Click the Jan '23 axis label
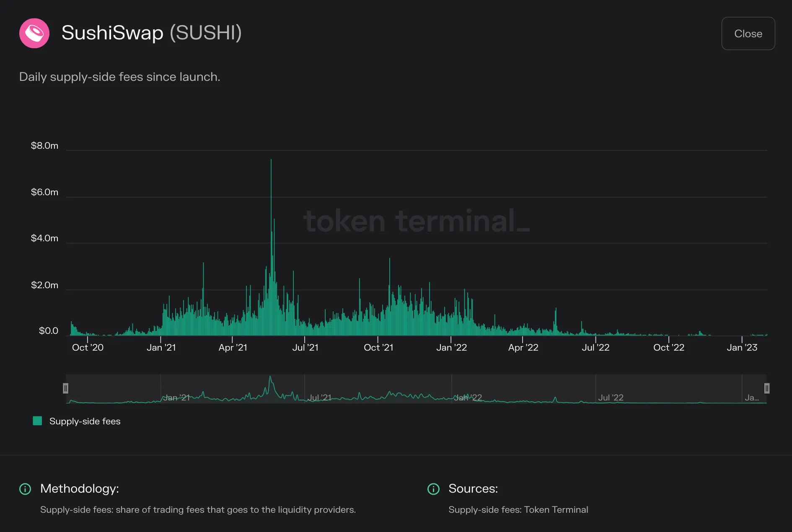 coord(742,347)
